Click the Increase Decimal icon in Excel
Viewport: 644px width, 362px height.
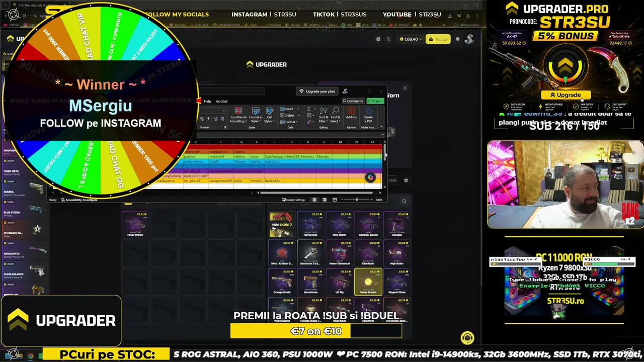[215, 119]
